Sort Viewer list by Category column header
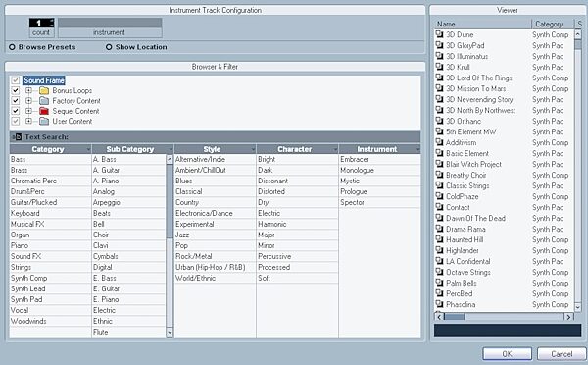Screen dimensions: 588x365 [x=553, y=24]
